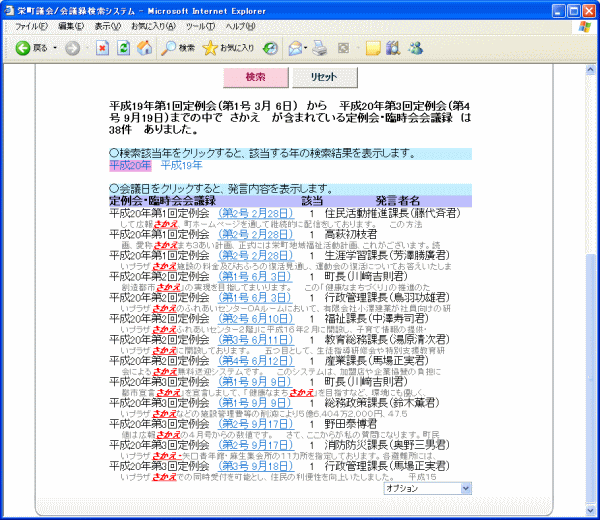Viewport: 600px width, 520px height.
Task: Open the ヘルプ(H) menu
Action: [240, 26]
